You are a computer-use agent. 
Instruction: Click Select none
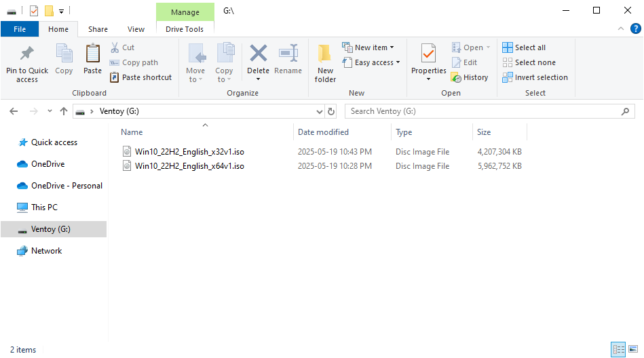[529, 62]
